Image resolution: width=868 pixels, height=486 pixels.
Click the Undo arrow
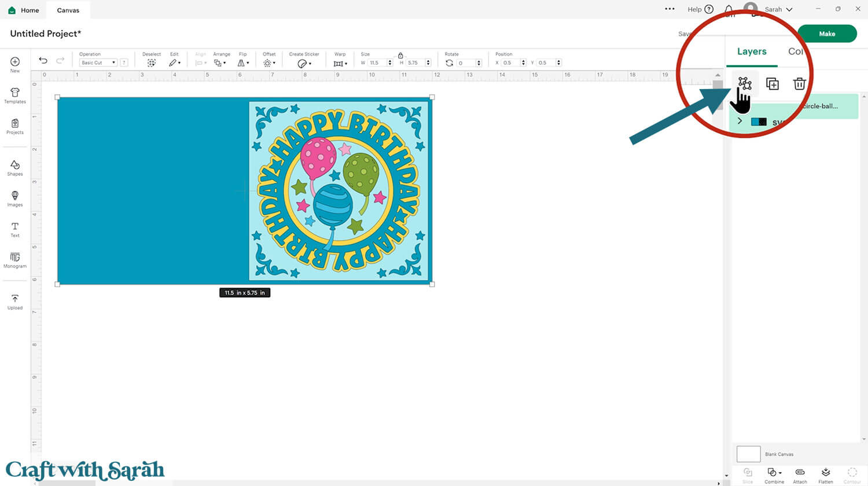click(x=43, y=61)
